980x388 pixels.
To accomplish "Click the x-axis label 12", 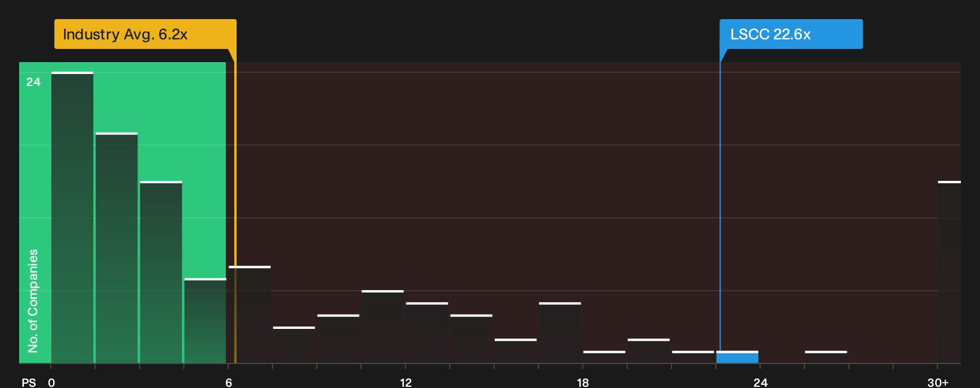I will coord(406,383).
